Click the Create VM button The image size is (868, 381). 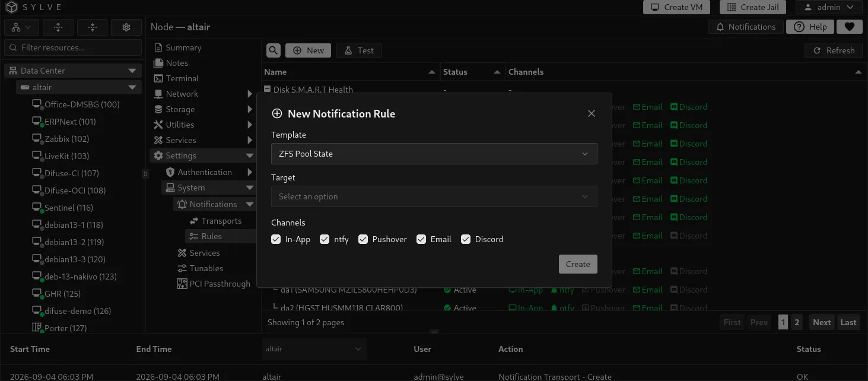[676, 7]
